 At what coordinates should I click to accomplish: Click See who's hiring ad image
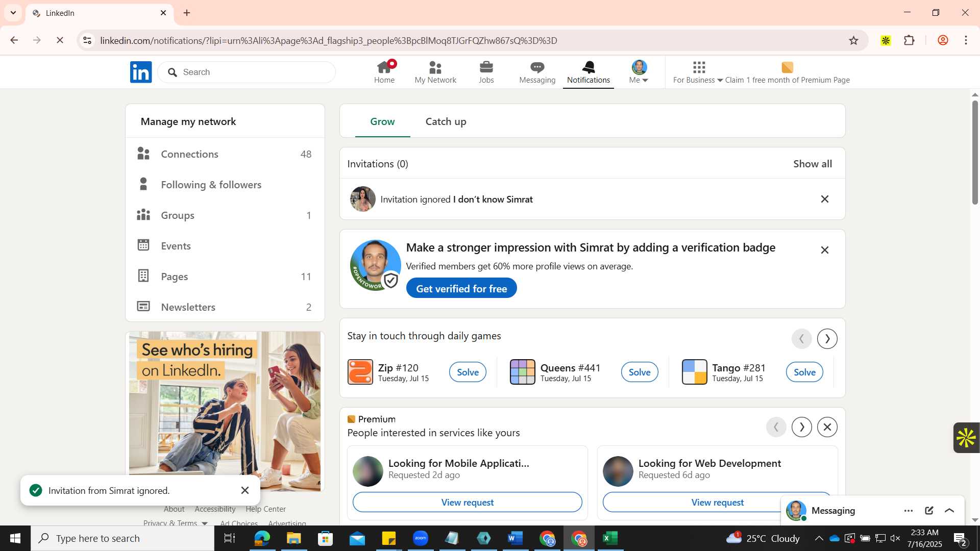(225, 411)
